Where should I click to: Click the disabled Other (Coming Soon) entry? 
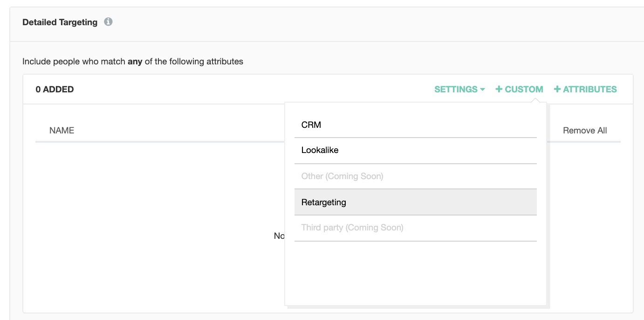(x=342, y=176)
